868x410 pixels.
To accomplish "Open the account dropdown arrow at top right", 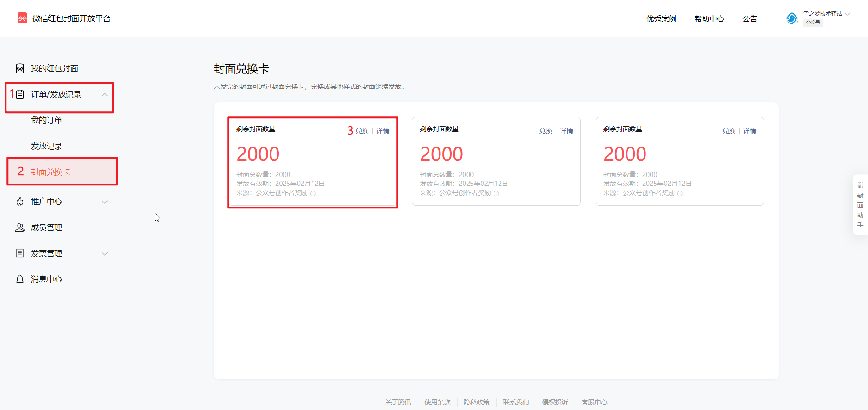I will (848, 14).
